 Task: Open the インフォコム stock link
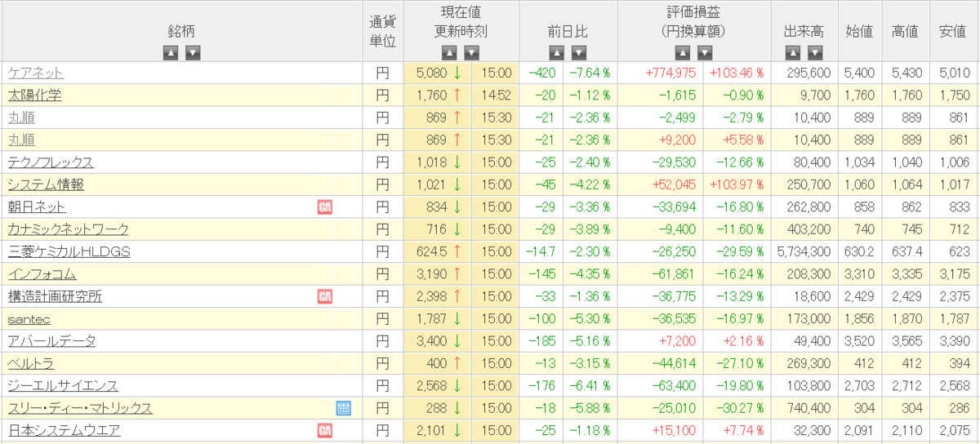[42, 274]
